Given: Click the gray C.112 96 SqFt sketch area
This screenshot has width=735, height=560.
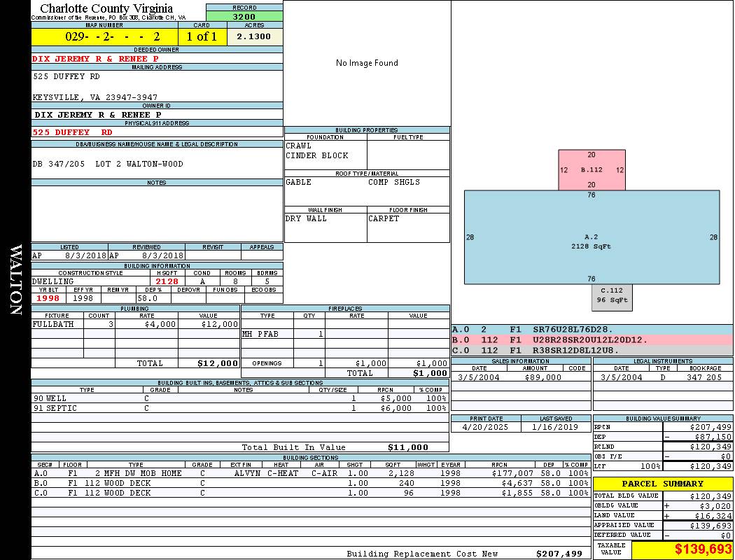Looking at the screenshot, I should 612,297.
